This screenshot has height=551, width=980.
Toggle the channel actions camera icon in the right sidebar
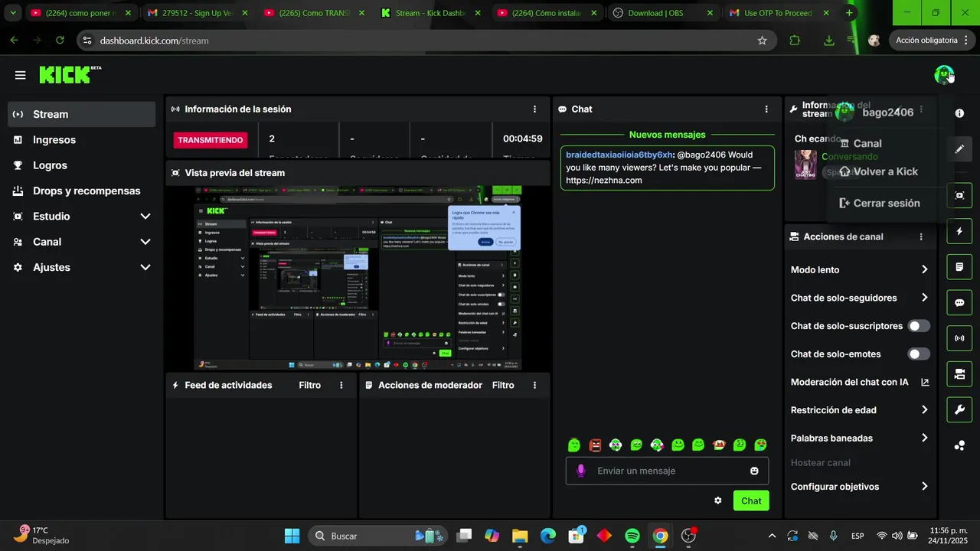coord(959,374)
